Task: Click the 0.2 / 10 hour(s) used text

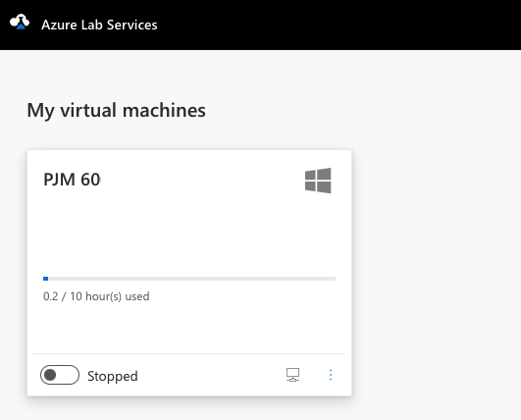Action: coord(96,296)
